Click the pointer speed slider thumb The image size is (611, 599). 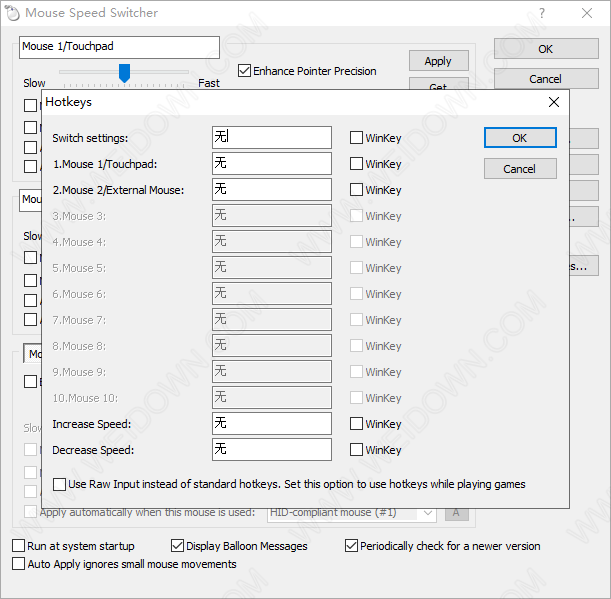[124, 72]
